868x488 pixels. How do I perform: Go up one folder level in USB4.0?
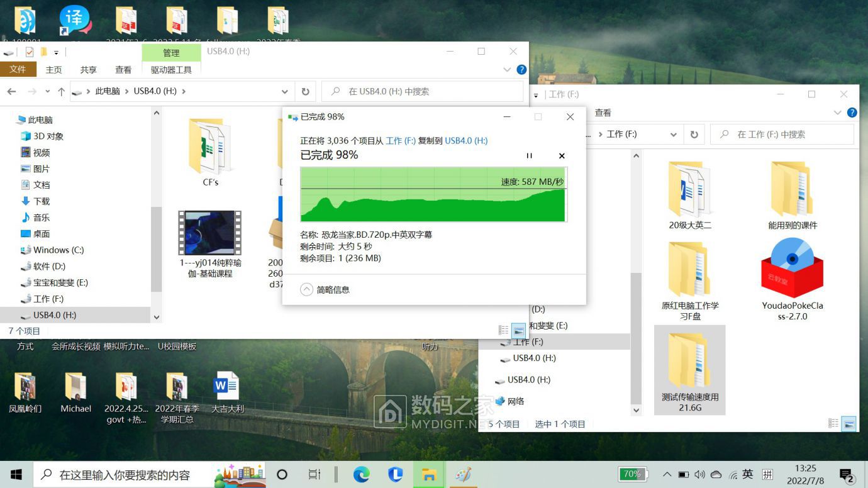tap(61, 92)
